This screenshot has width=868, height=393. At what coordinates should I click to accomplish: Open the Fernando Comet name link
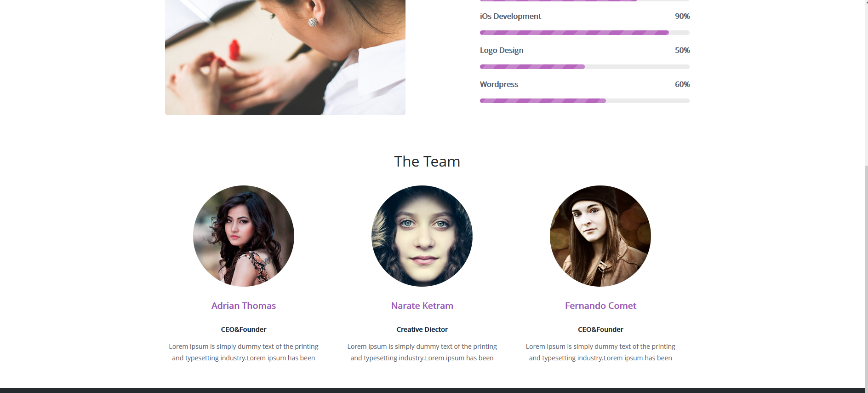600,306
